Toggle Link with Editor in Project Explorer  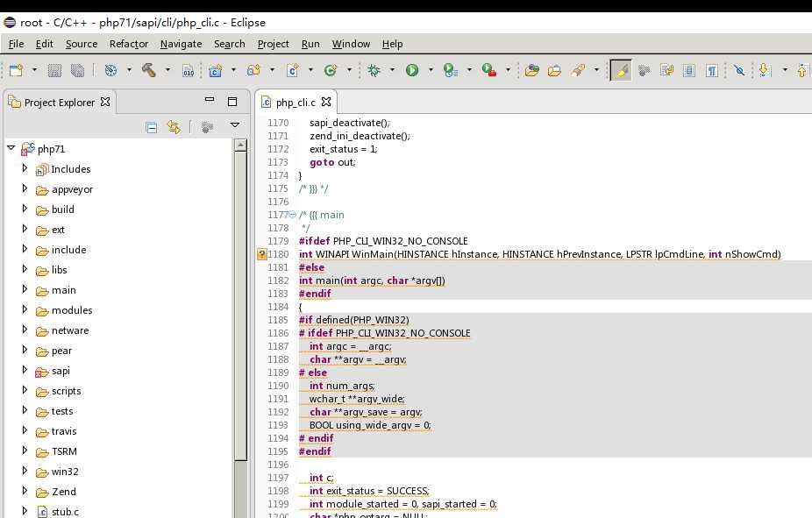point(174,127)
